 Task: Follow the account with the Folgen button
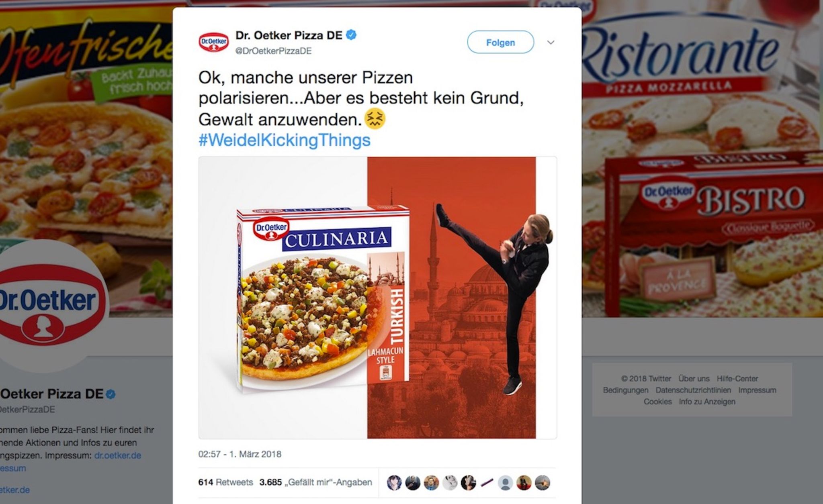[500, 42]
